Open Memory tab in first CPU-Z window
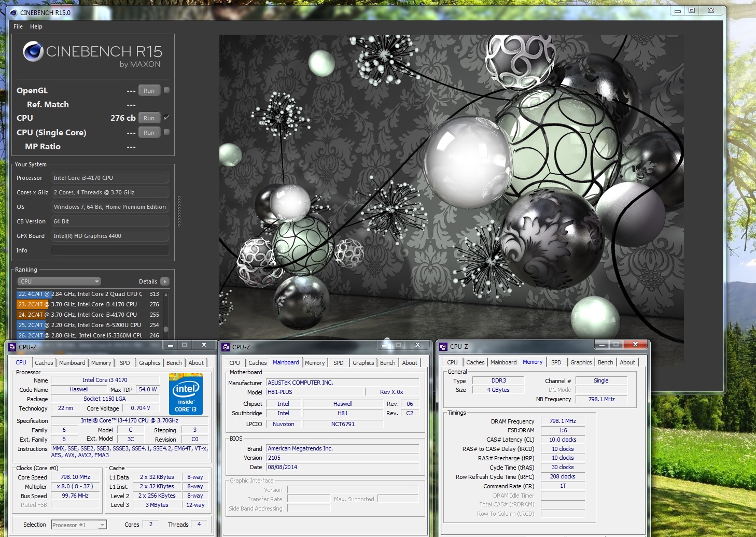Viewport: 756px width, 537px height. (101, 363)
